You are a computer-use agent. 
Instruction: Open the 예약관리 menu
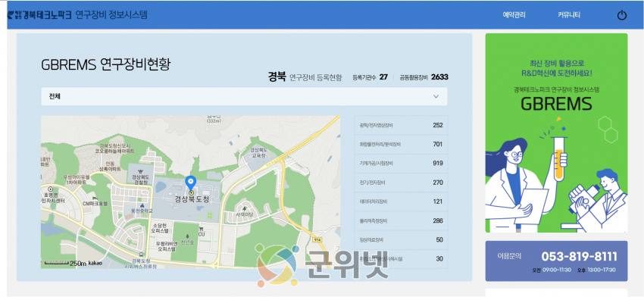click(514, 15)
